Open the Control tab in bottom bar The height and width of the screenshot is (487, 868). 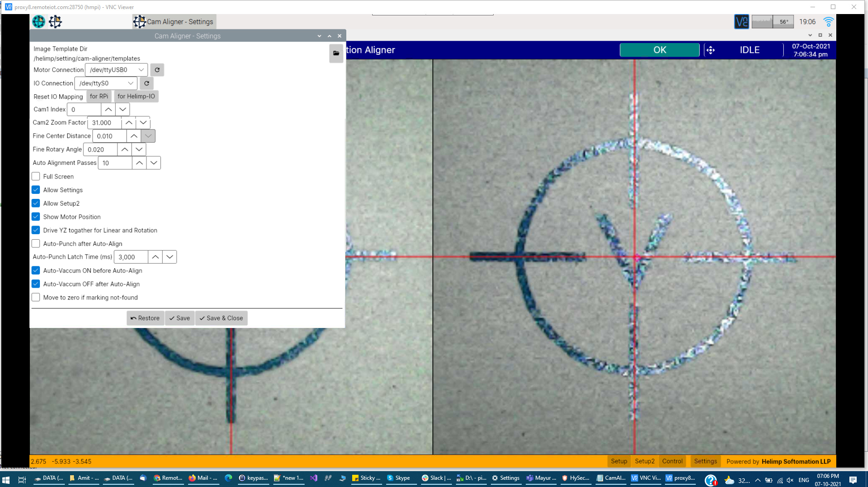pos(672,461)
